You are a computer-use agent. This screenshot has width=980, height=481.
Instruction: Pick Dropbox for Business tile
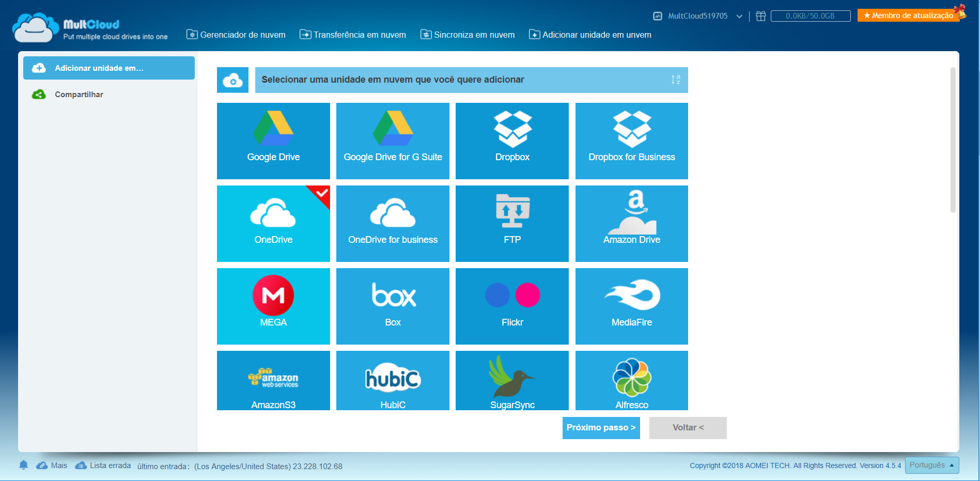(x=632, y=141)
